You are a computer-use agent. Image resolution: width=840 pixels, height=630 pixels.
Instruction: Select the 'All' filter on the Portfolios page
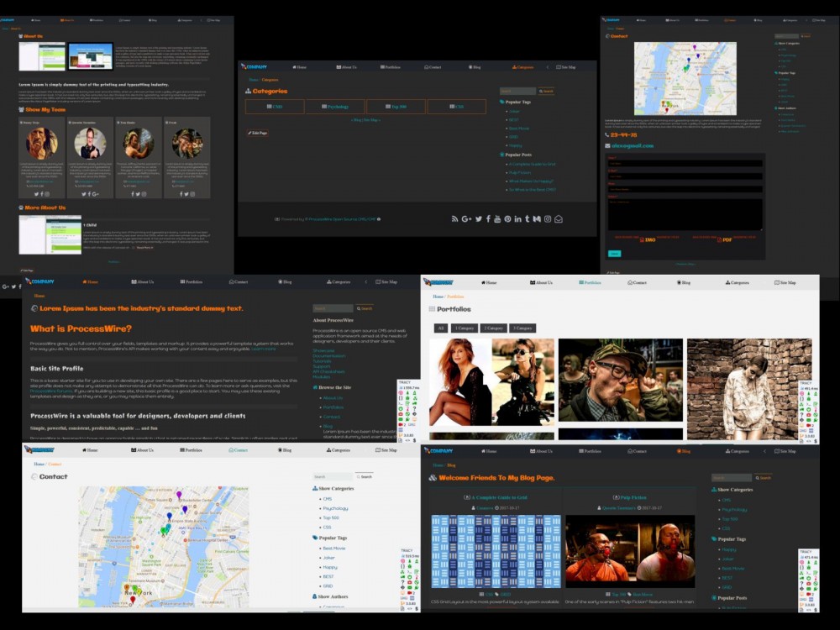[x=440, y=328]
